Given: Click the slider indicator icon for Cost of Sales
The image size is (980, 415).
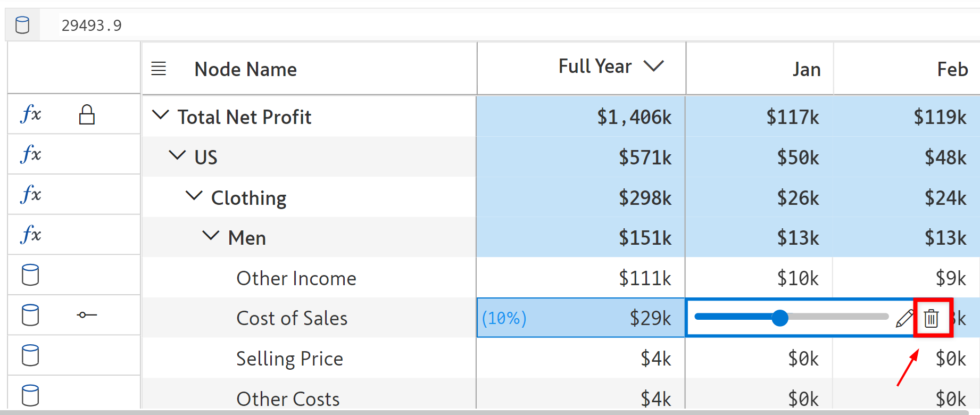Looking at the screenshot, I should [x=87, y=315].
